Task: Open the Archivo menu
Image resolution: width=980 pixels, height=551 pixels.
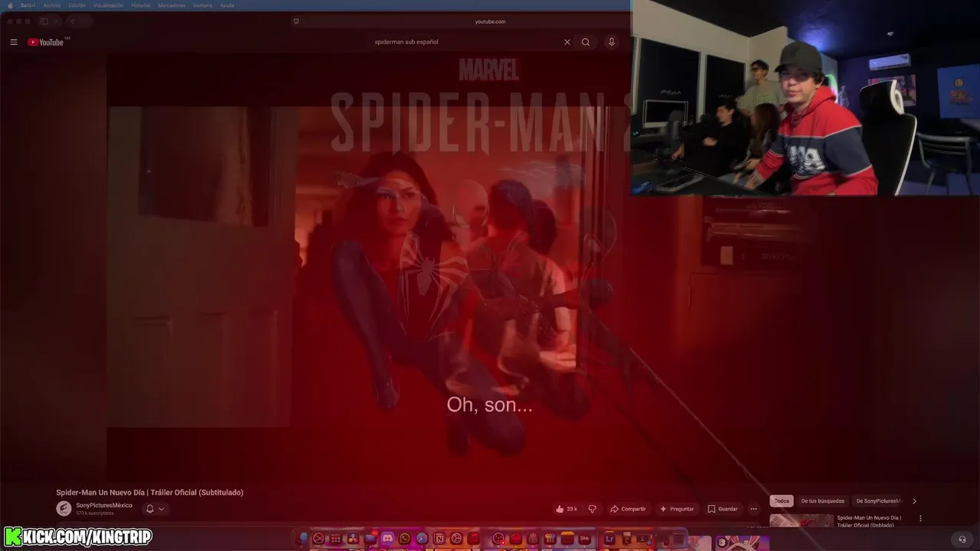Action: click(52, 5)
